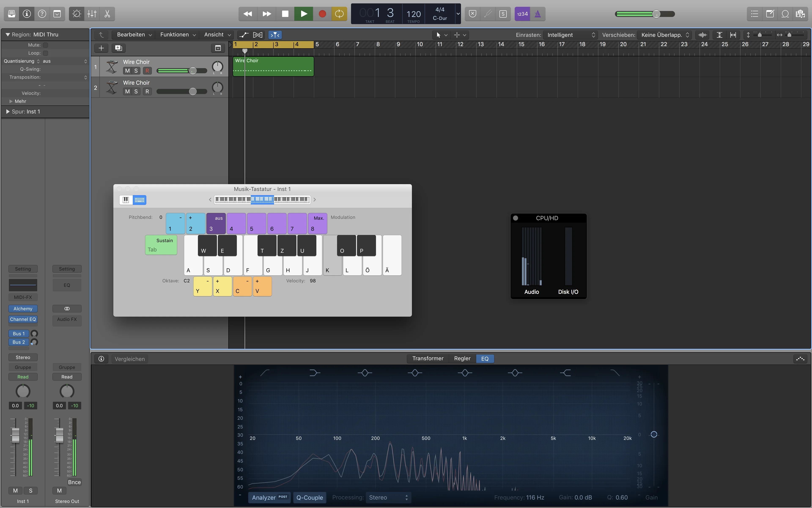The width and height of the screenshot is (812, 508).
Task: Open the Verschieben Keine Überlapp. dropdown
Action: click(664, 35)
